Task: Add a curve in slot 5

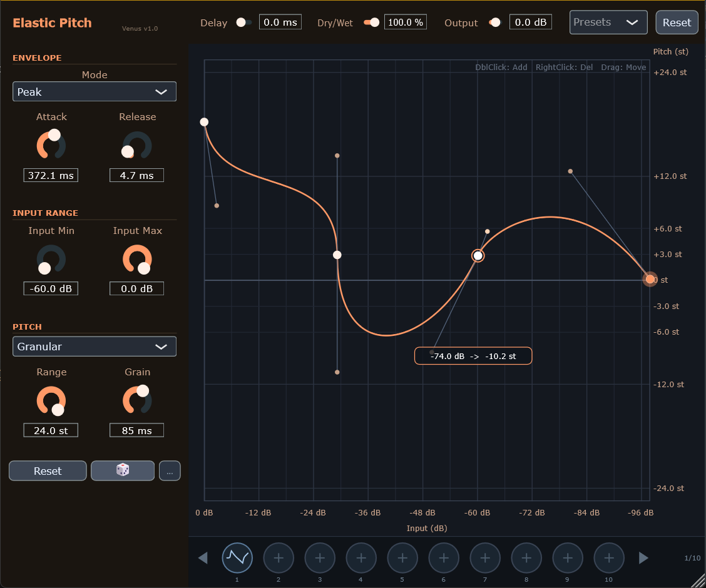Action: (402, 558)
